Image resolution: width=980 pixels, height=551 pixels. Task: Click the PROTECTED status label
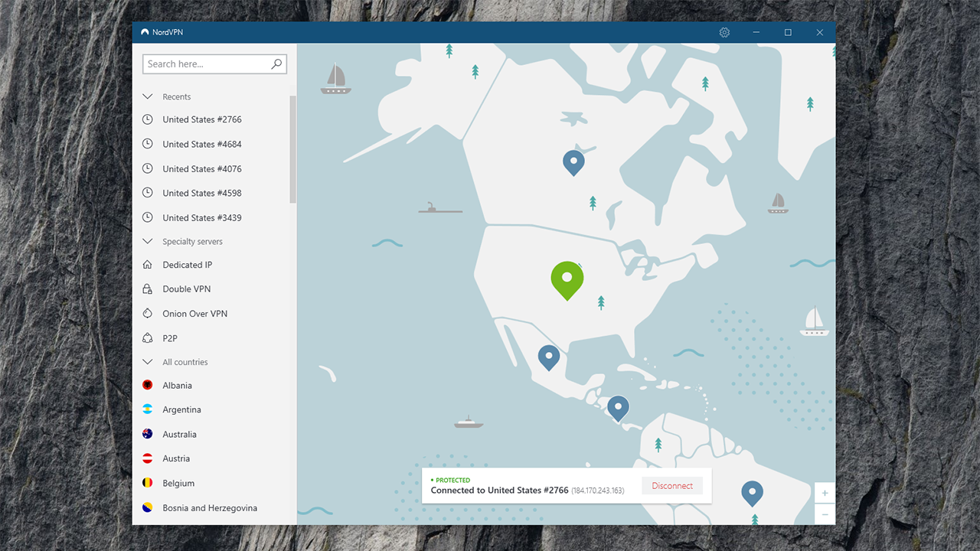point(451,480)
